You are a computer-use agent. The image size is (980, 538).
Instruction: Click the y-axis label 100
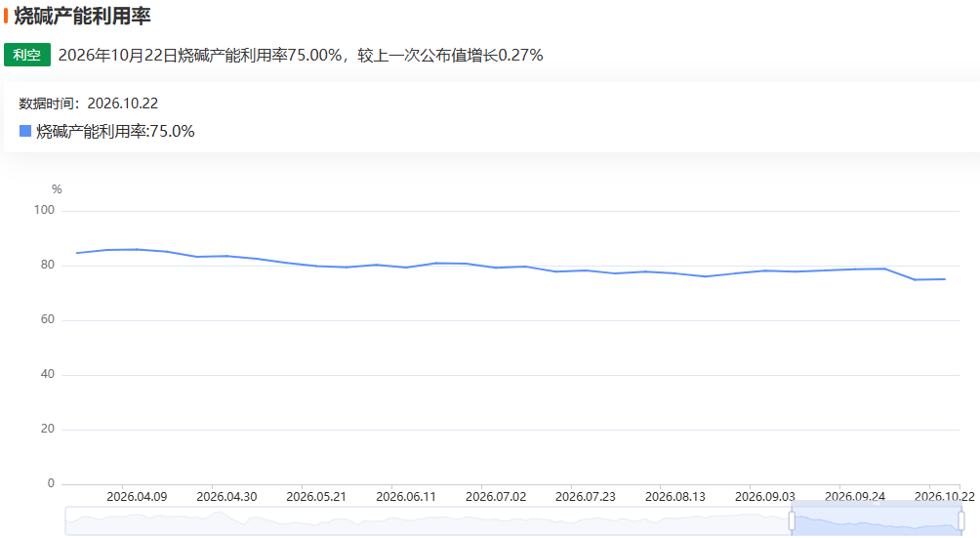point(44,210)
